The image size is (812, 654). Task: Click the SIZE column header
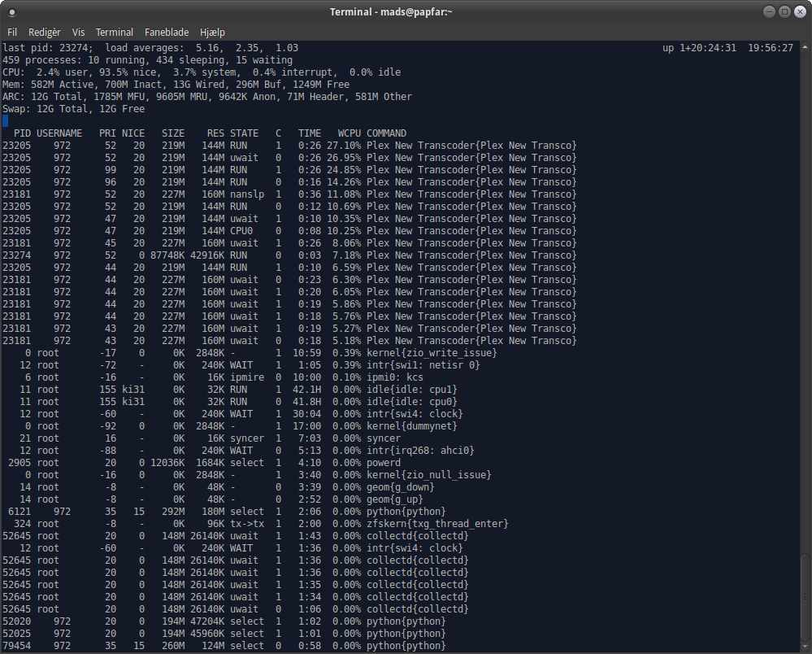tap(173, 133)
